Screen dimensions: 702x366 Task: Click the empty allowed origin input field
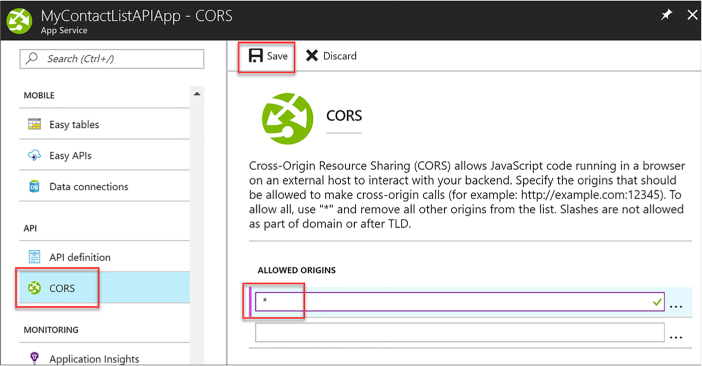(x=460, y=332)
